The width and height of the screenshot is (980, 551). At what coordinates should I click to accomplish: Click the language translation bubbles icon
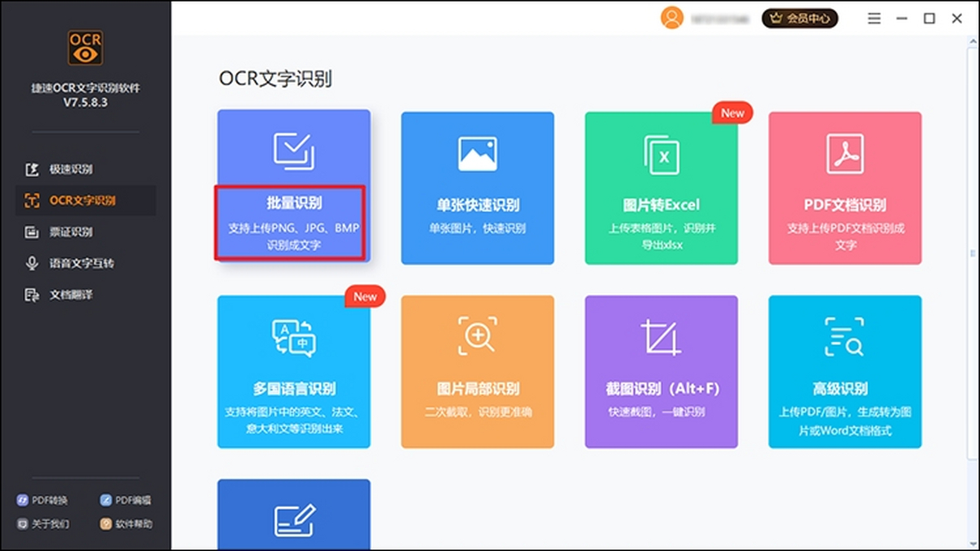tap(293, 337)
